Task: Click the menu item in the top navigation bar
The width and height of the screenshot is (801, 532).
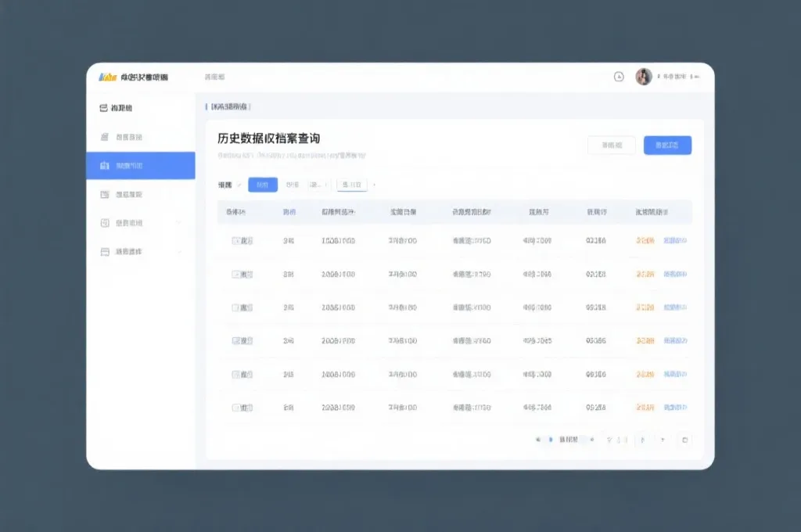Action: 213,77
